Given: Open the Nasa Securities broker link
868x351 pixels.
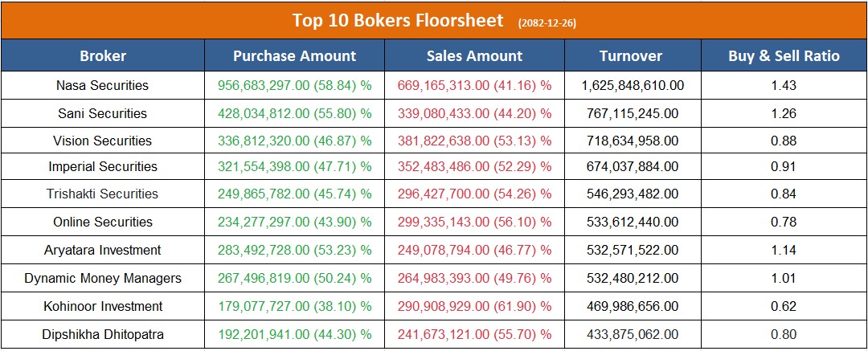Looking at the screenshot, I should pos(103,85).
